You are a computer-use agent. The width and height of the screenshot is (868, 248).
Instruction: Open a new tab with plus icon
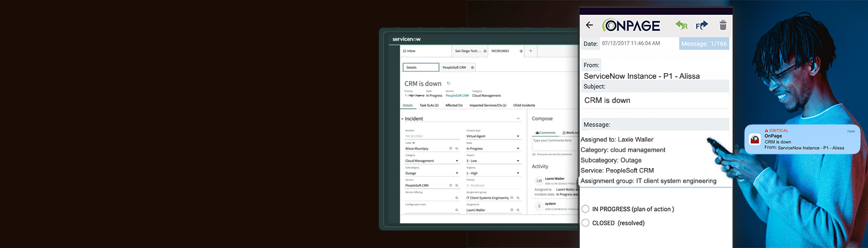pos(530,51)
